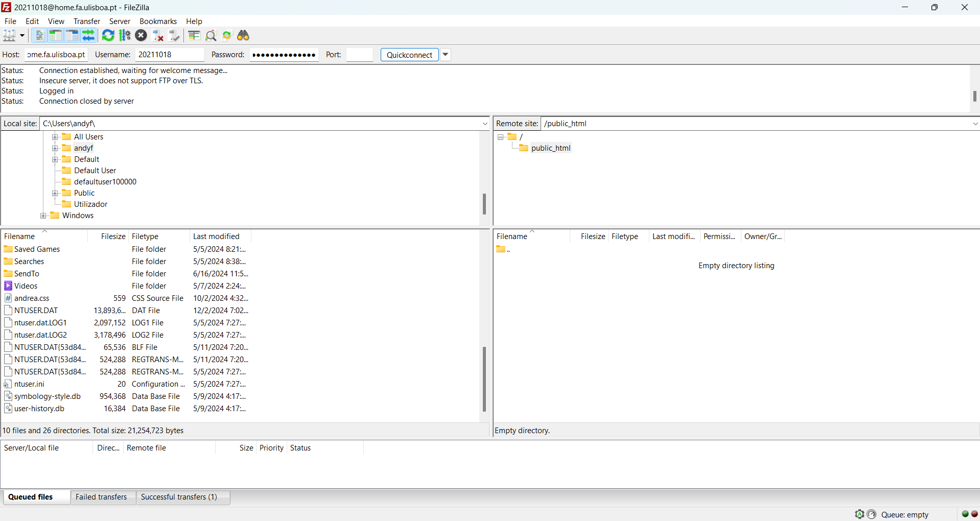Viewport: 980px width, 521px height.
Task: Disconnect from the current server
Action: coord(158,35)
